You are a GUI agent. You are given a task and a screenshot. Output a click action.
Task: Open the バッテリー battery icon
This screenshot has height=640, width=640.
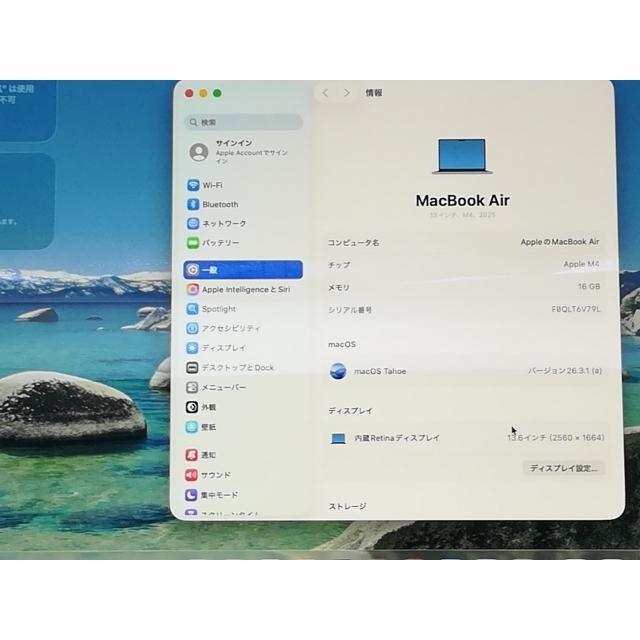(x=193, y=243)
